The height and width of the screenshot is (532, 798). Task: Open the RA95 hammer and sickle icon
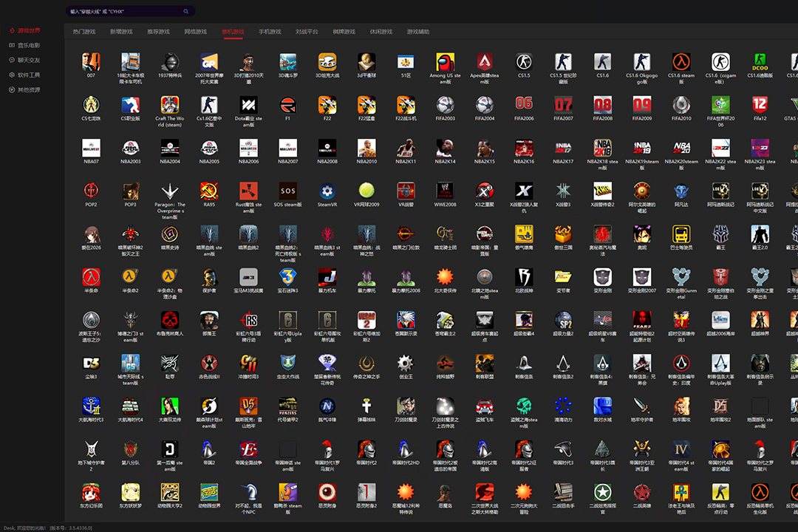pos(209,191)
